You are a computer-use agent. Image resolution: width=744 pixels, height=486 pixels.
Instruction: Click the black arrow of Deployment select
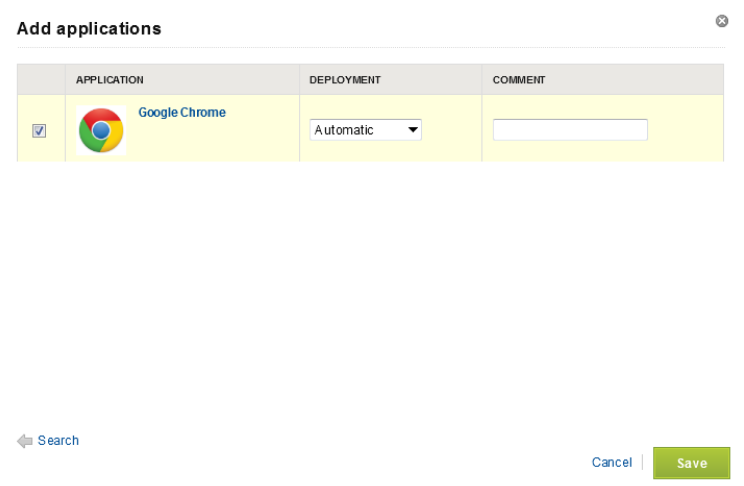pyautogui.click(x=412, y=130)
